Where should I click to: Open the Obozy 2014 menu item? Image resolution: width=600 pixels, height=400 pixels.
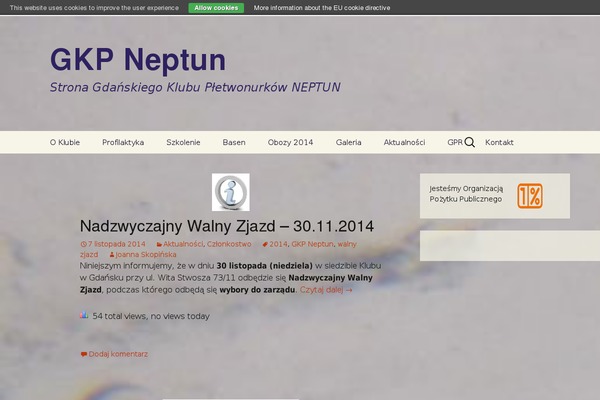[x=290, y=142]
